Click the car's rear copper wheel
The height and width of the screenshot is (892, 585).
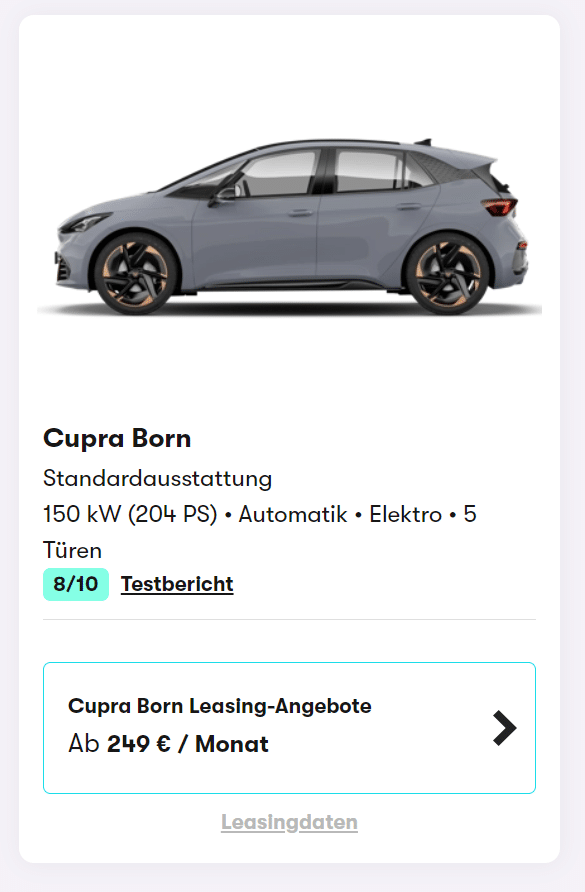pos(447,274)
